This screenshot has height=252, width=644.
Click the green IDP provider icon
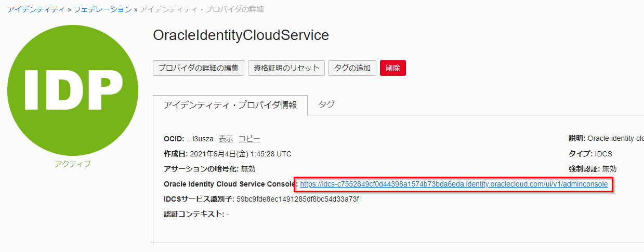(x=73, y=90)
